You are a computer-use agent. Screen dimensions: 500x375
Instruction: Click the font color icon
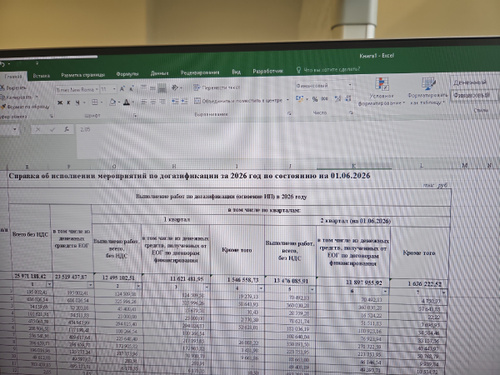(126, 102)
